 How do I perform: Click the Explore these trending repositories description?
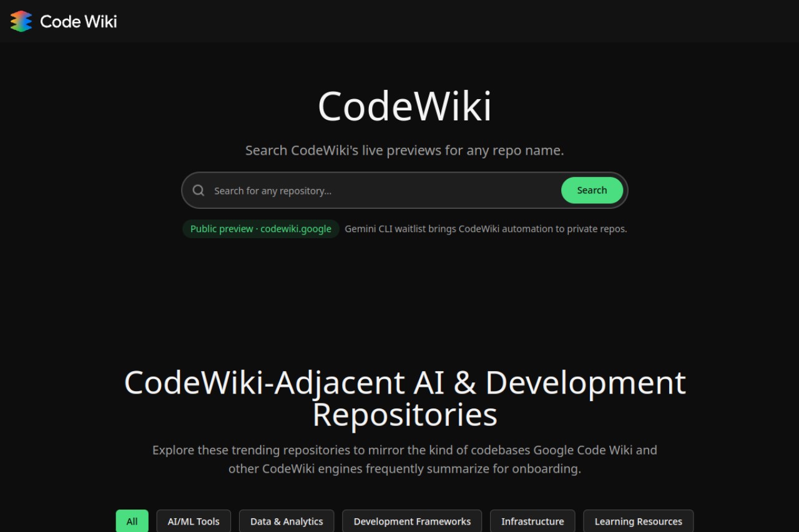pos(404,459)
